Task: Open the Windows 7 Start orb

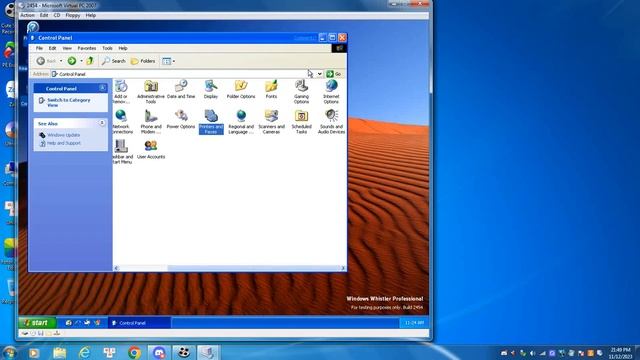Action: [9, 352]
